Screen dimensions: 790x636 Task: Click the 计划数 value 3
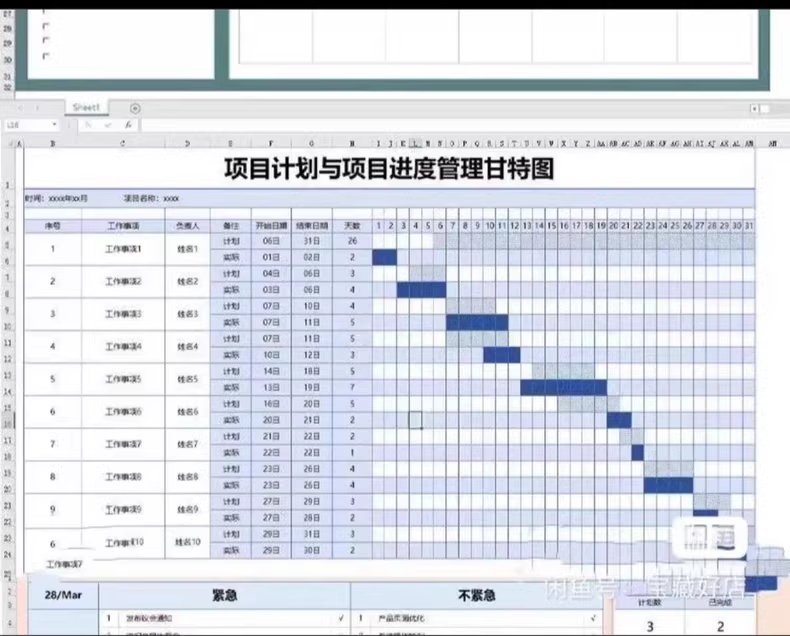pyautogui.click(x=650, y=626)
